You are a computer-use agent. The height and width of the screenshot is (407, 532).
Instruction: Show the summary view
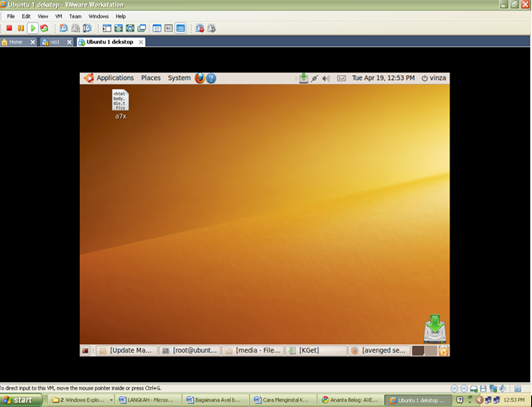[x=157, y=28]
